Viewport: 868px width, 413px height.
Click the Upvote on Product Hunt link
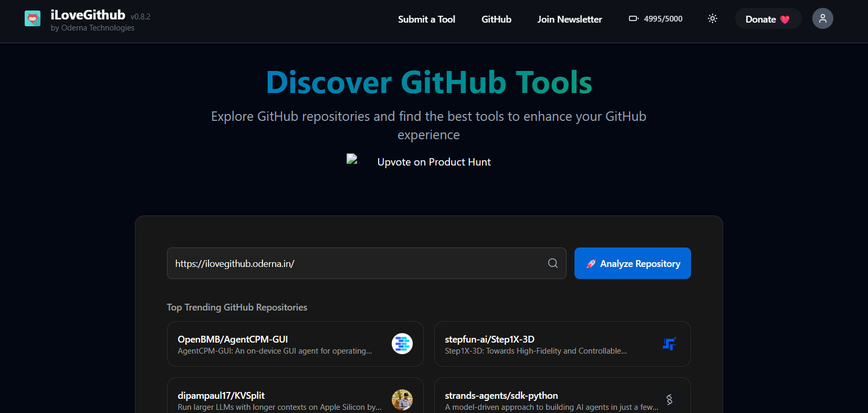point(434,162)
